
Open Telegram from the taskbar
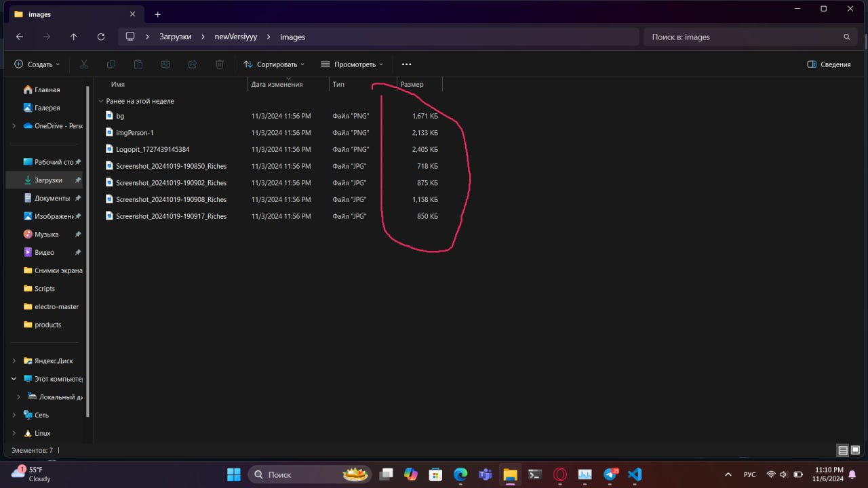(610, 474)
